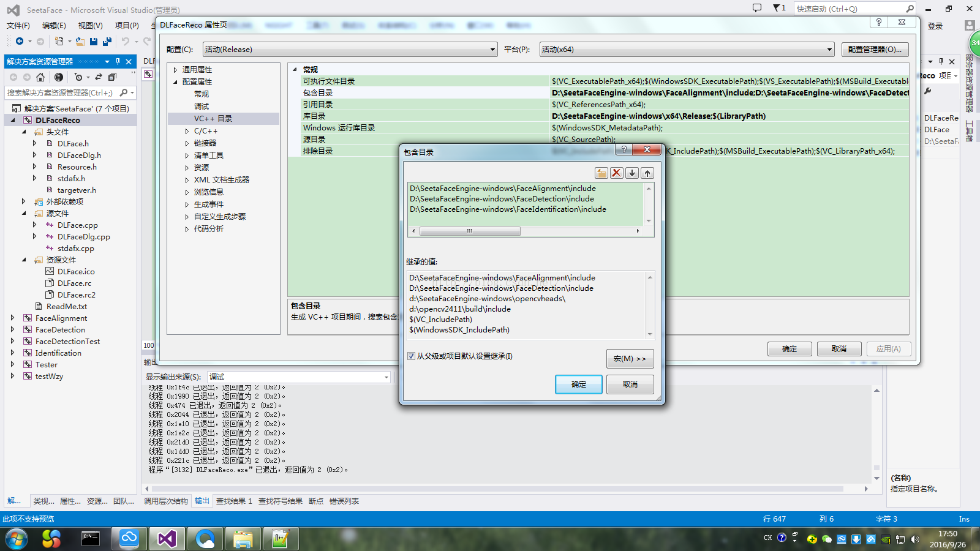980x551 pixels.
Task: Expand the C/C++ property node
Action: [187, 131]
